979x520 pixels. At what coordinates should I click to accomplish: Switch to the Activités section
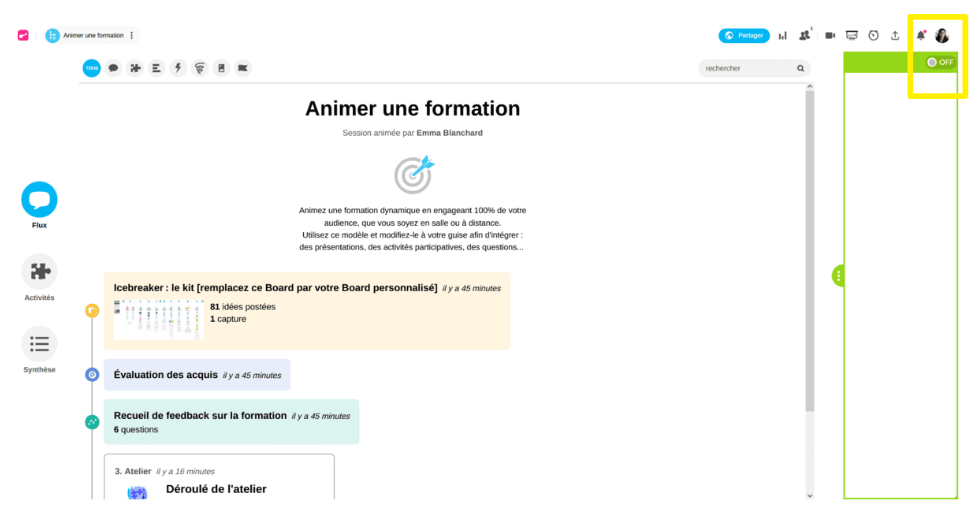coord(39,272)
